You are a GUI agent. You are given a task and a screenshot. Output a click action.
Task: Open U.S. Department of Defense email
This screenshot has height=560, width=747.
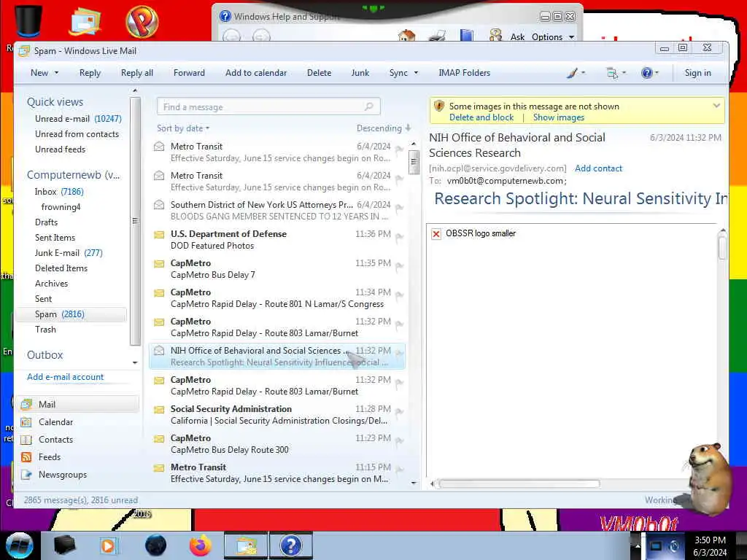pyautogui.click(x=278, y=239)
